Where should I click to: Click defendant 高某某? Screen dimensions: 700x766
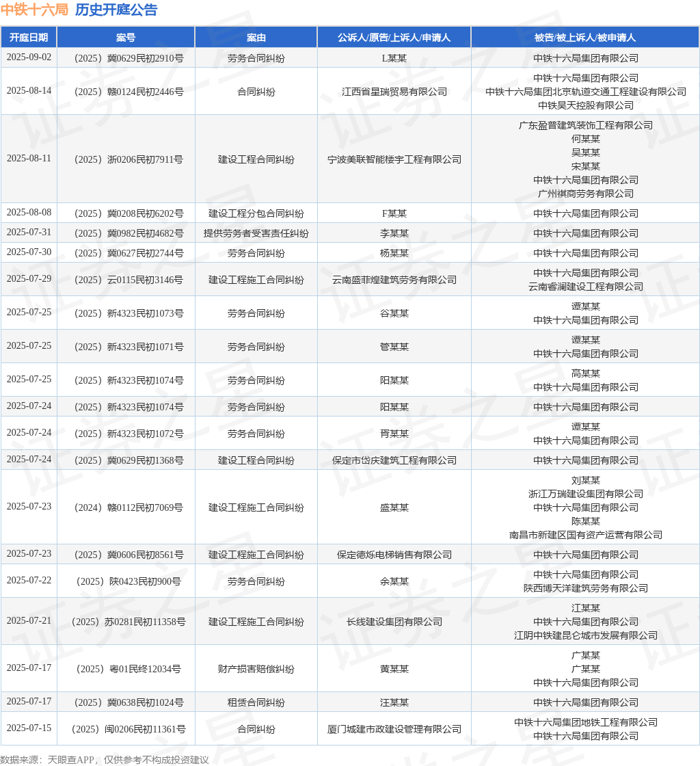(586, 373)
